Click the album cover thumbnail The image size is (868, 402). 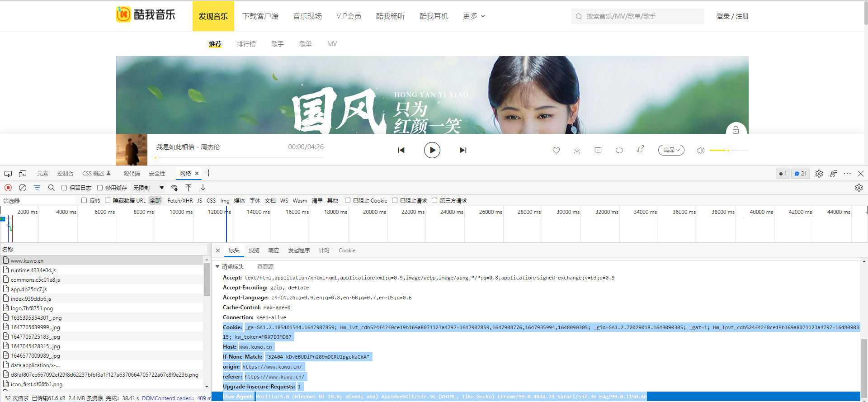pyautogui.click(x=132, y=150)
